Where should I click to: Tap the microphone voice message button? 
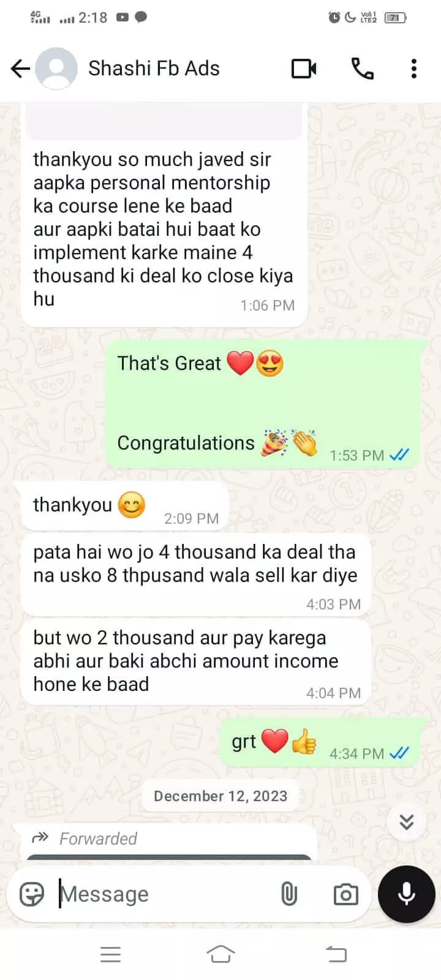tap(407, 894)
